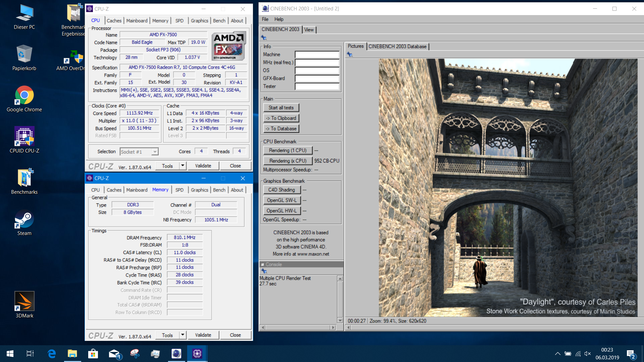Open Bench tab in upper CPU-Z
The image size is (644, 362).
pos(219,20)
